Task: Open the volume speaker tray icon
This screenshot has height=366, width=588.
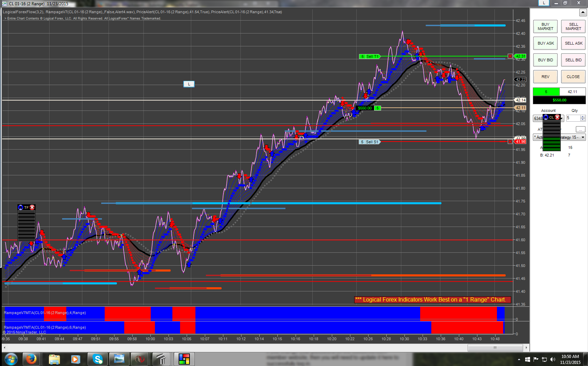Action: tap(553, 359)
